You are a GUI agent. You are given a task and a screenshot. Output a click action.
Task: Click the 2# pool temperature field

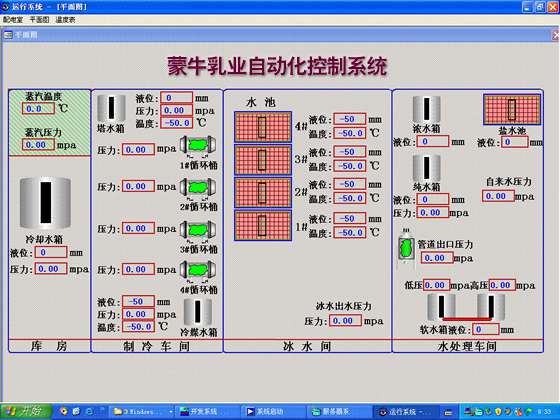pos(350,198)
